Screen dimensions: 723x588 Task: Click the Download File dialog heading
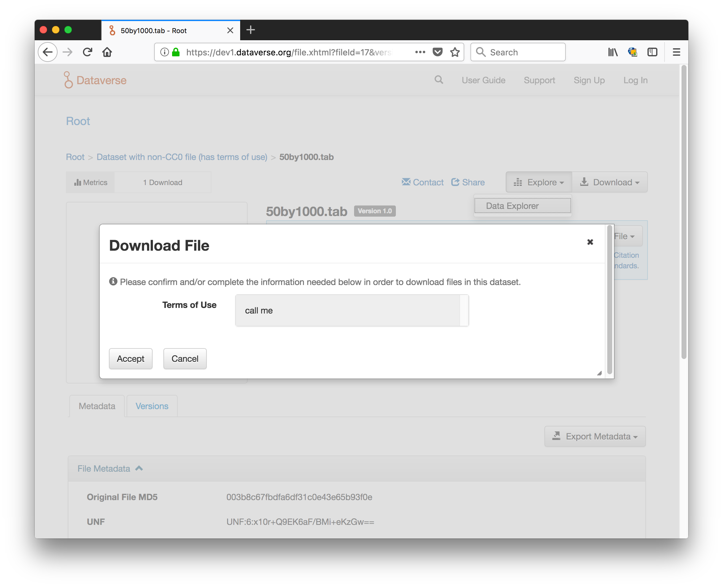(x=159, y=245)
